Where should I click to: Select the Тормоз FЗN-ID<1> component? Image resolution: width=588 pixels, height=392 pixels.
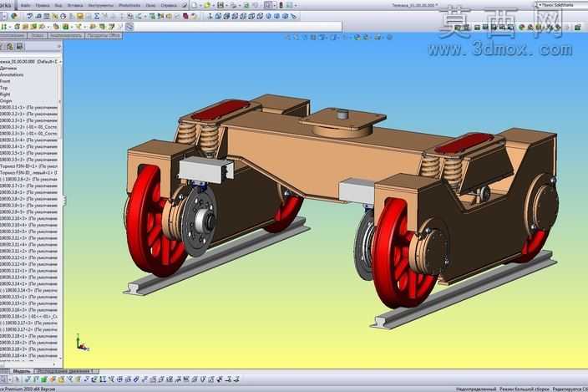click(29, 165)
